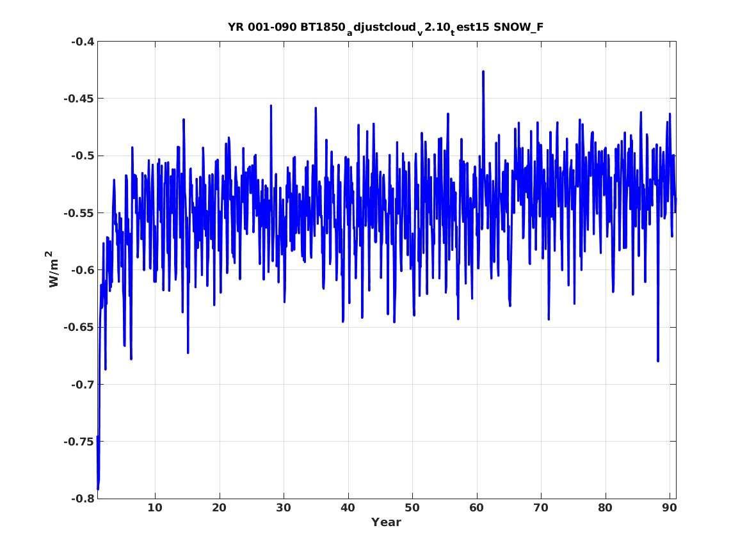Click the -0.45 y-axis tick label
The width and height of the screenshot is (747, 560).
click(x=79, y=99)
